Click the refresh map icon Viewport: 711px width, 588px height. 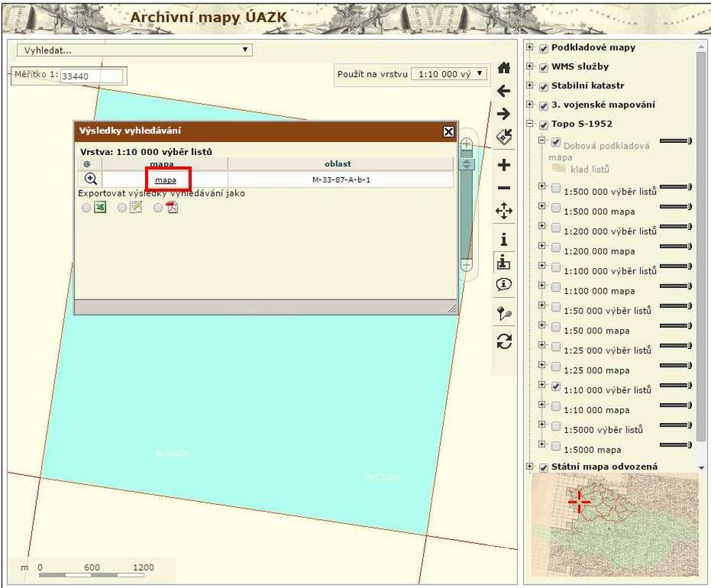tap(504, 341)
